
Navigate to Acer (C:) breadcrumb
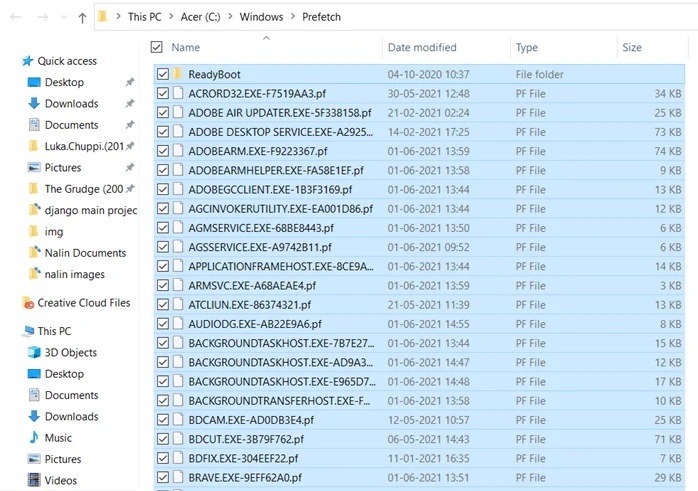pyautogui.click(x=200, y=17)
